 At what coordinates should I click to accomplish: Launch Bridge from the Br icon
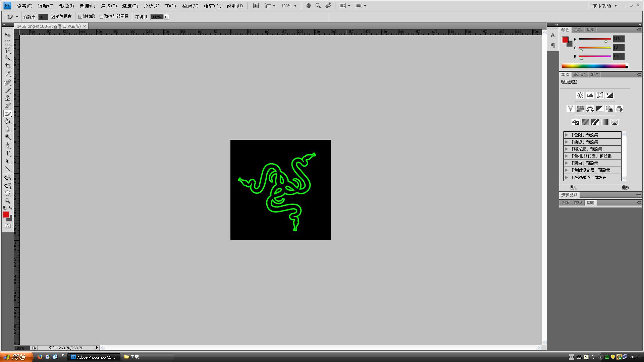[256, 6]
